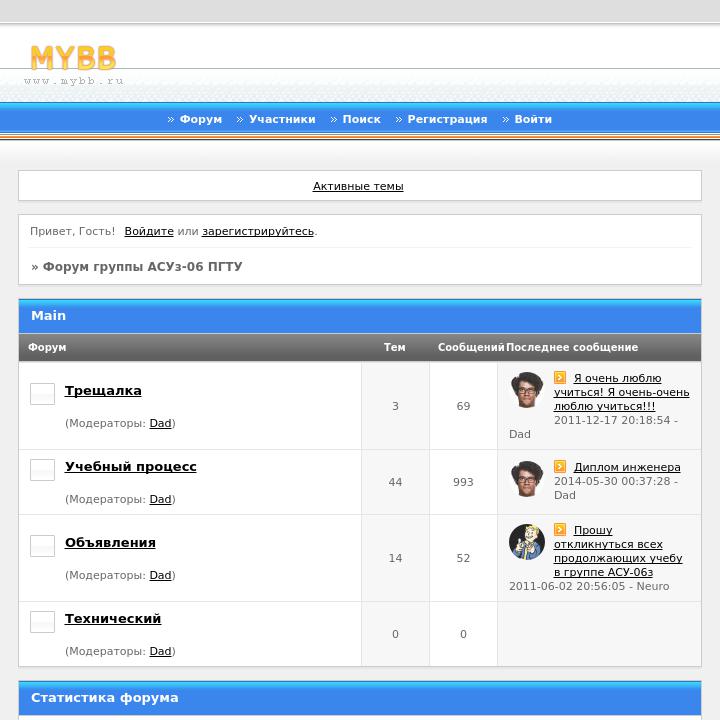Click the зарегистрируйтесь link
Screen dimensions: 720x720
click(258, 231)
